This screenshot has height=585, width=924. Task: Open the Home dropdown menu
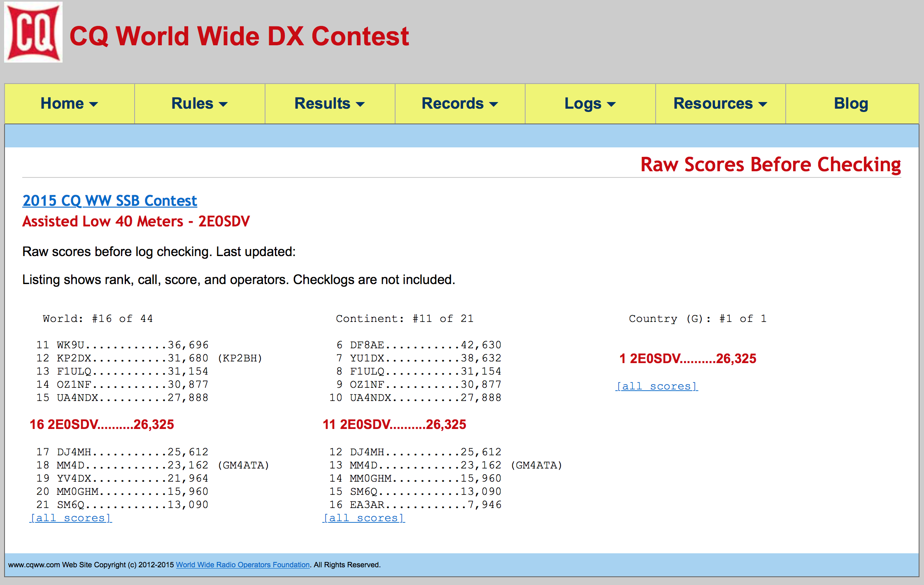pyautogui.click(x=69, y=104)
